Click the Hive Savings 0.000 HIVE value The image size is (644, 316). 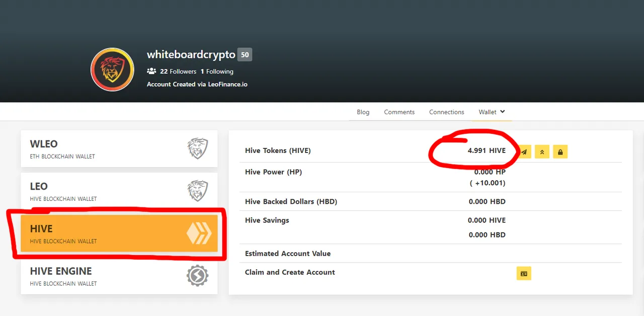pos(487,220)
